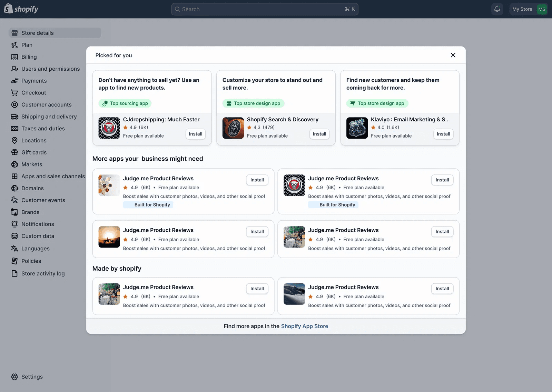The image size is (552, 392).
Task: Click the Plan icon in the sidebar
Action: pyautogui.click(x=14, y=45)
